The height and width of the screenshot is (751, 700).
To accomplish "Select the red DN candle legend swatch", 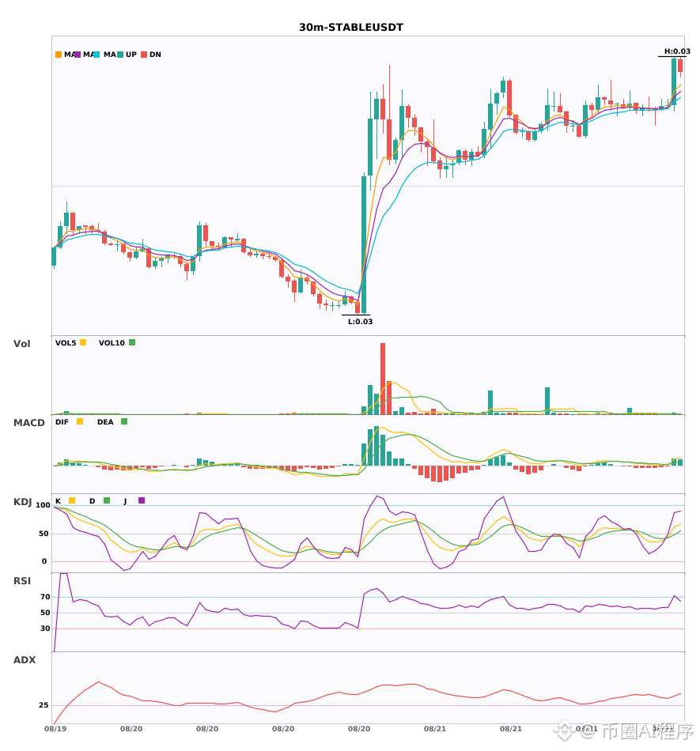I will pyautogui.click(x=144, y=55).
